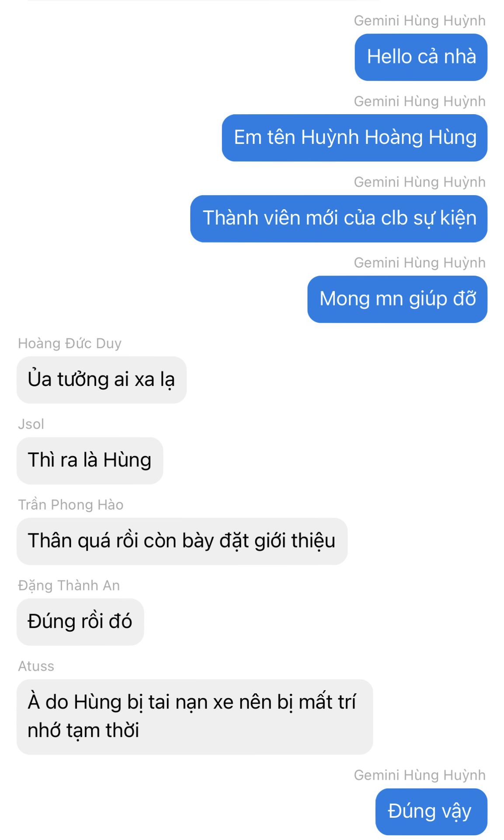Select the 'Em tên Huỳnh Hoàng Hùng' message
The image size is (504, 840).
point(355,138)
